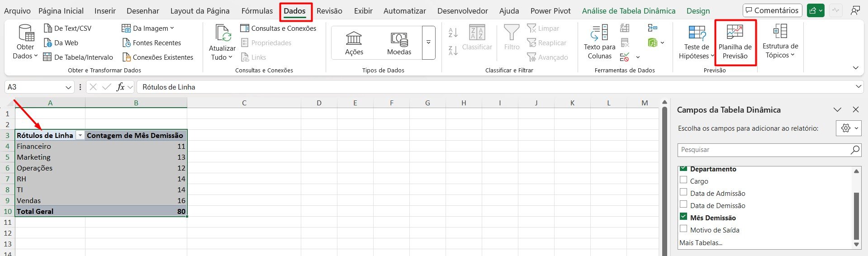Switch to the Inserir tab

click(x=105, y=11)
